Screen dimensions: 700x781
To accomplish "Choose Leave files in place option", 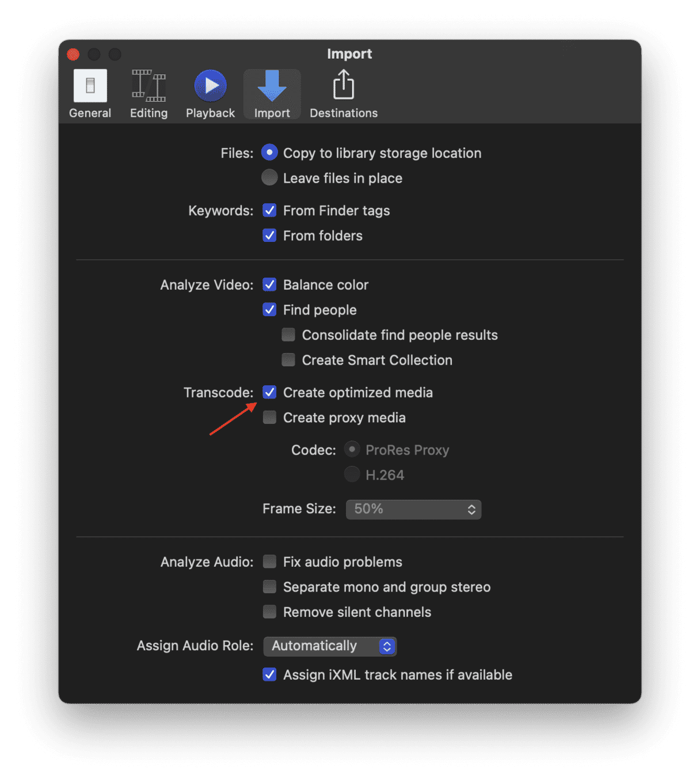I will pos(269,178).
